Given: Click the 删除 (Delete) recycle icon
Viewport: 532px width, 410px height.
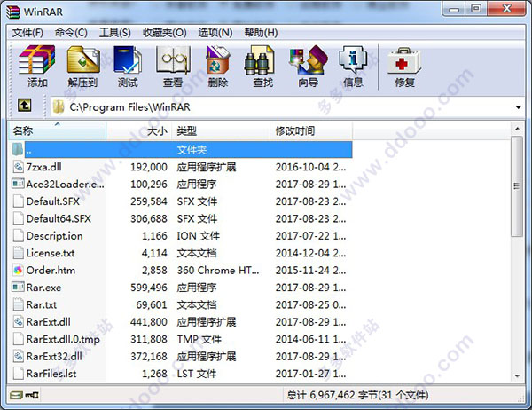Looking at the screenshot, I should tap(218, 59).
